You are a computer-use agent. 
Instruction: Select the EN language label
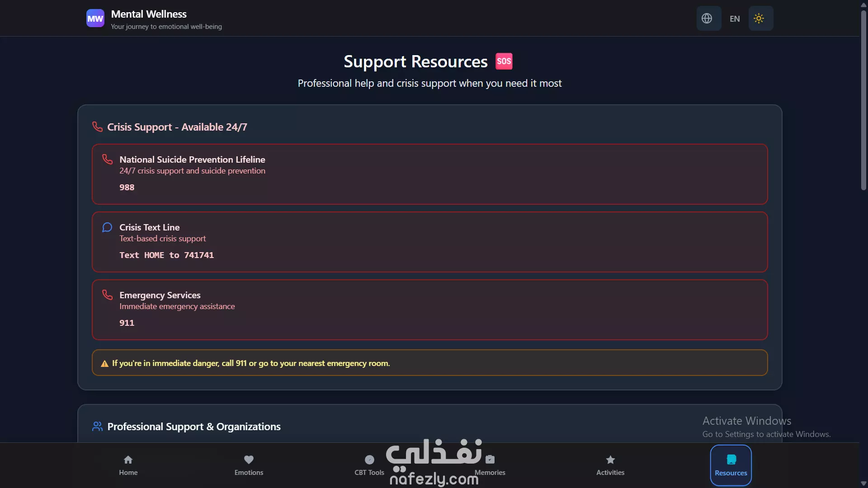click(735, 19)
